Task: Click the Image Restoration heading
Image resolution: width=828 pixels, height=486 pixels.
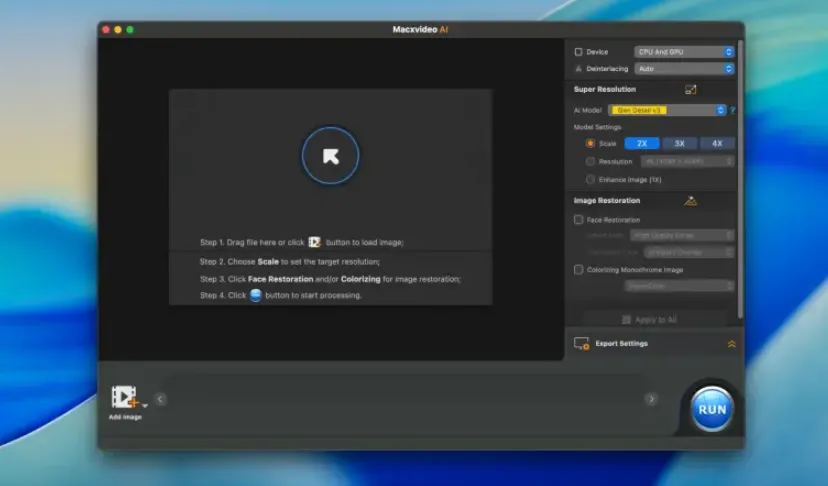Action: (x=607, y=201)
